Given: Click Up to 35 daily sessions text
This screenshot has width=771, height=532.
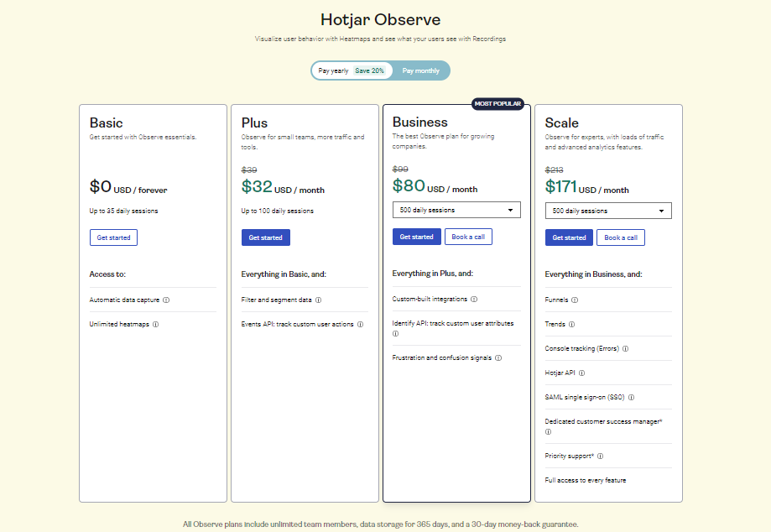Looking at the screenshot, I should point(123,211).
